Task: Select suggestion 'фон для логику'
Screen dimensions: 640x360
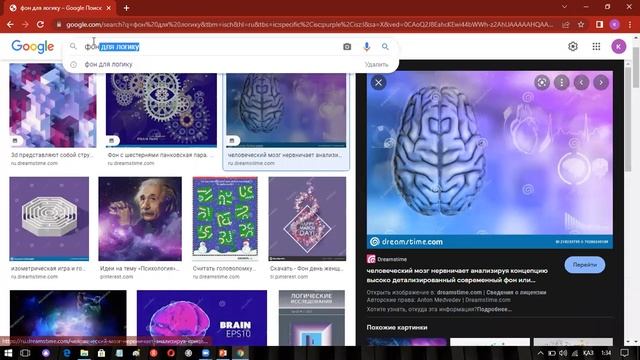Action: 108,64
